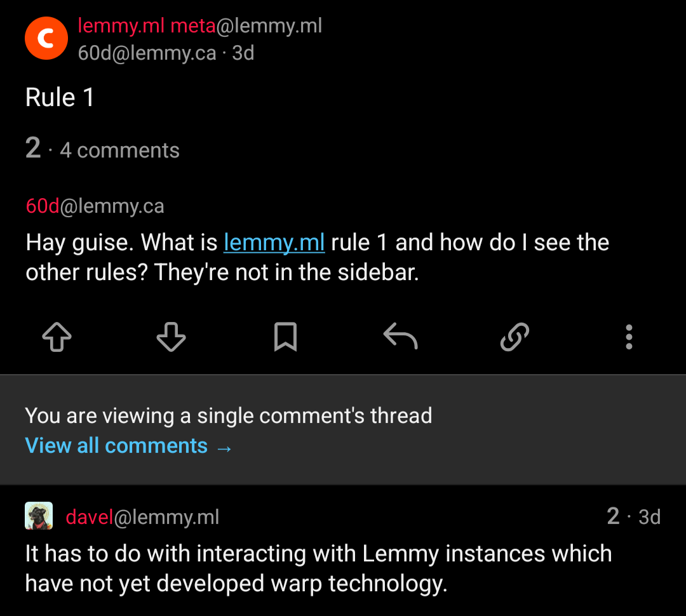Tap the 4 comments count
The height and width of the screenshot is (616, 686).
pyautogui.click(x=119, y=151)
